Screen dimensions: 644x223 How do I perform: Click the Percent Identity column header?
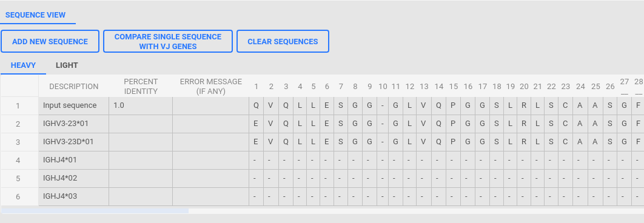[x=141, y=86]
